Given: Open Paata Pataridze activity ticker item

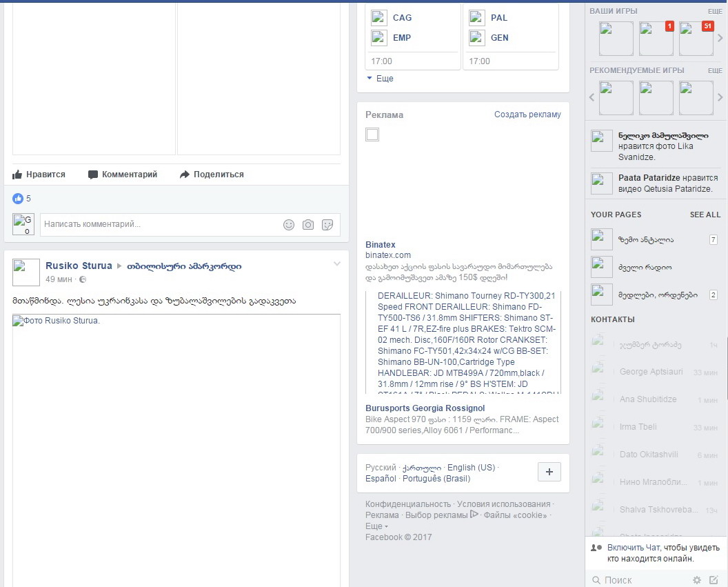Looking at the screenshot, I should pos(655,183).
